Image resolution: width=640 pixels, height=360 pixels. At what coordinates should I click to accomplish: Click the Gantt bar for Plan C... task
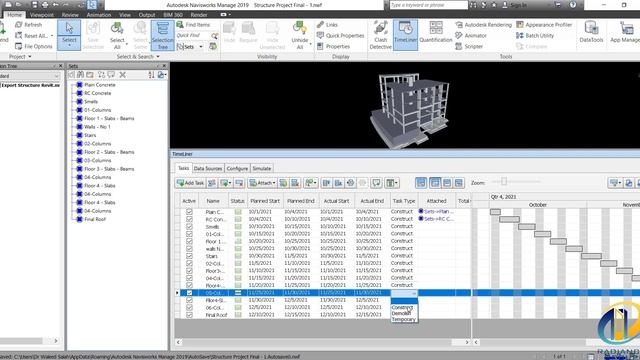pyautogui.click(x=495, y=212)
